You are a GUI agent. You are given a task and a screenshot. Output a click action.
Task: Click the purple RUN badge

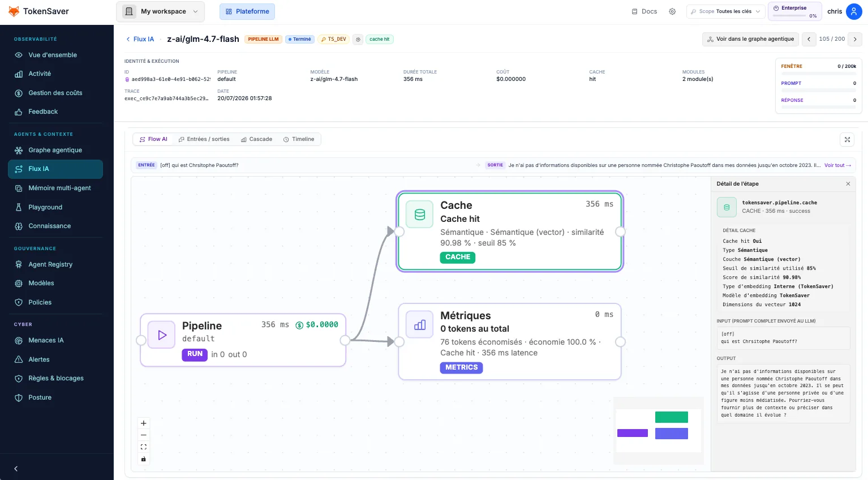(x=195, y=354)
